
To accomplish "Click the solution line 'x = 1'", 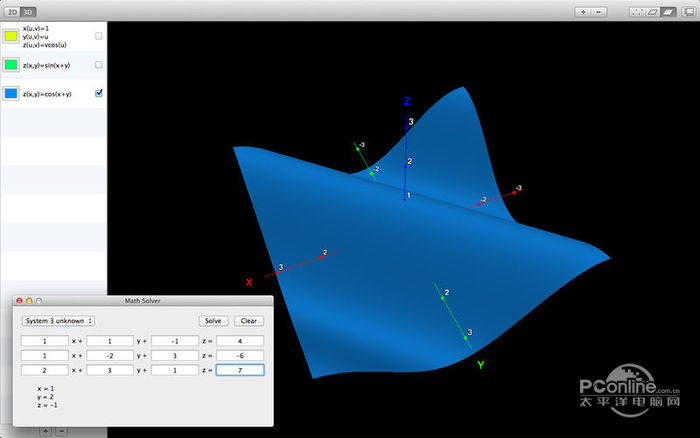I will coord(46,388).
